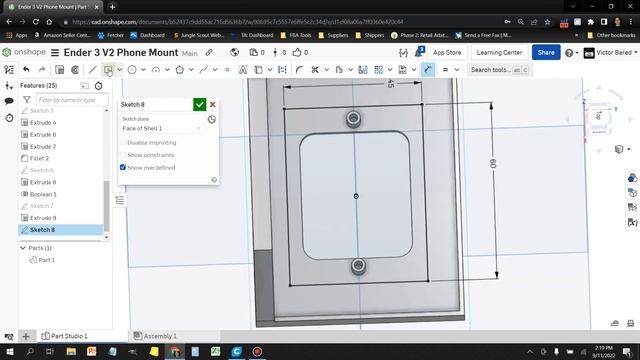Click the Filter by name or type field
Viewport: 640px width, 360px height.
72,100
